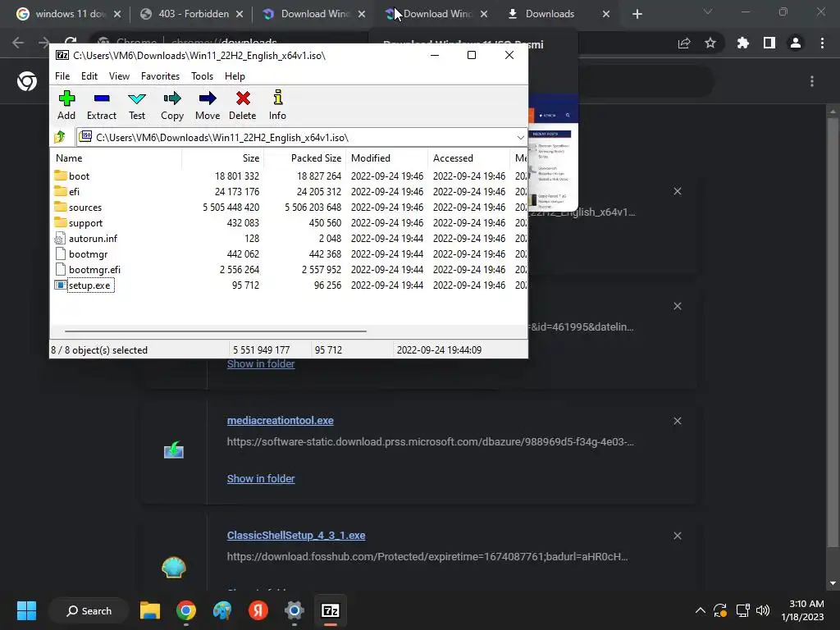Image resolution: width=840 pixels, height=630 pixels.
Task: Click Show in folder below the 7-Zip window
Action: 261,363
